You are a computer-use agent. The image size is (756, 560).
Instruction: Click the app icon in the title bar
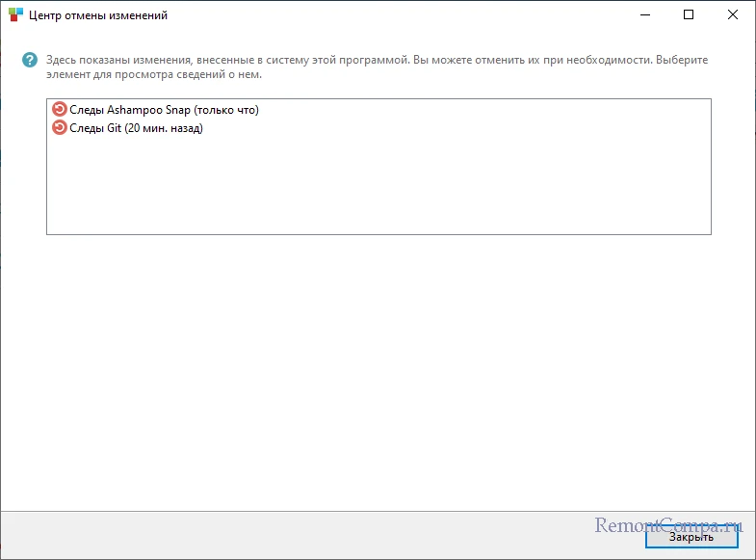click(x=15, y=15)
